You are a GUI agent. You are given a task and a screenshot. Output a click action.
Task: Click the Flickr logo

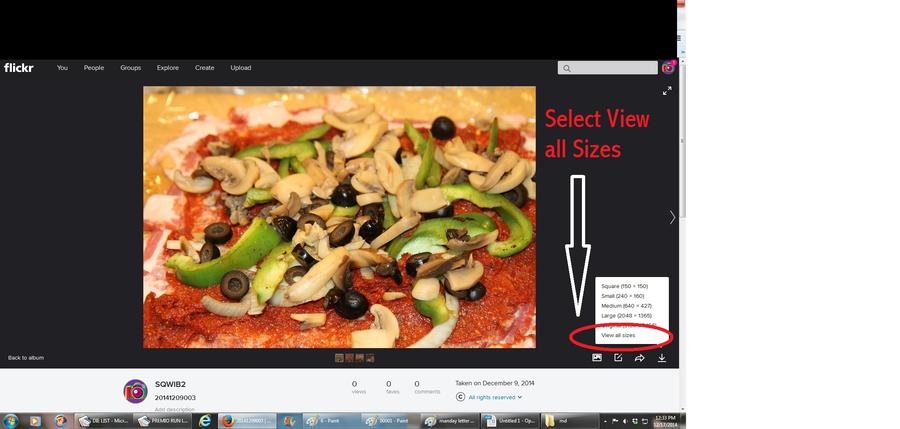[x=18, y=68]
